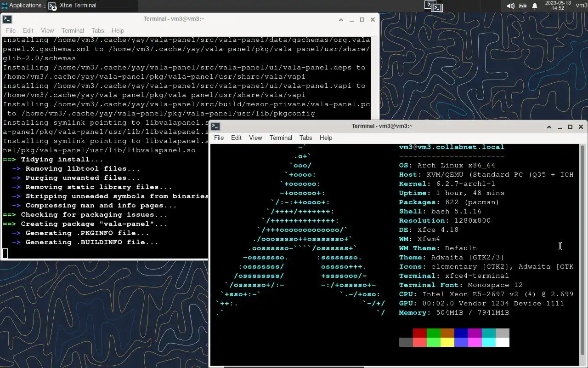Open Edit menu in back terminal window
Viewport: 588px width, 368px height.
click(x=28, y=30)
